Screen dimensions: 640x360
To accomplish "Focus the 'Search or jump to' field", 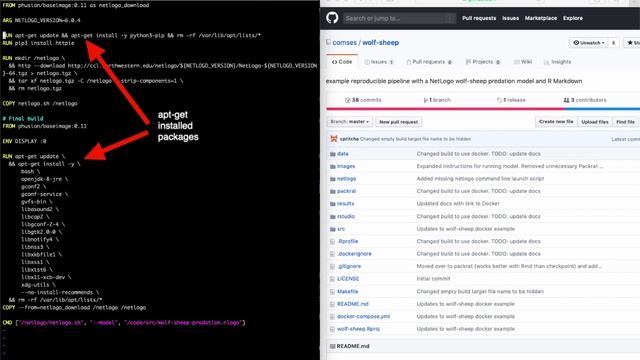I will (399, 18).
